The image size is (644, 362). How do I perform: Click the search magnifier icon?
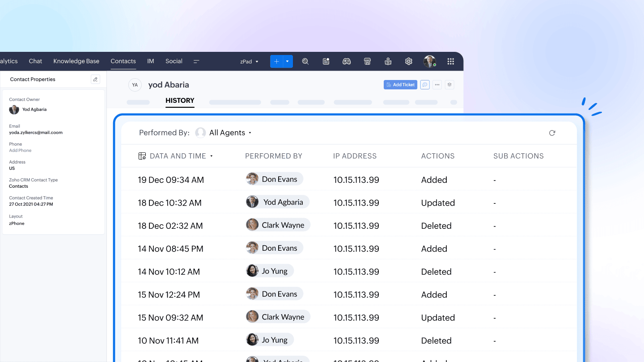point(305,62)
